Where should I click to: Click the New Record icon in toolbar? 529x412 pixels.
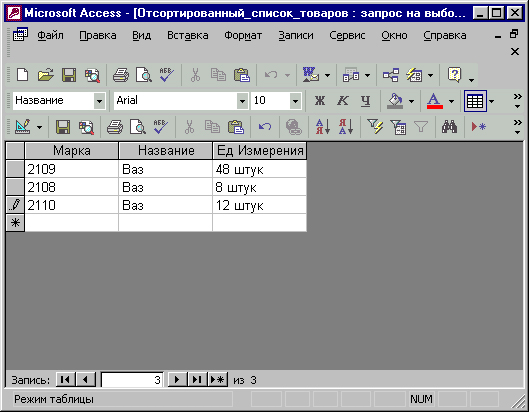(478, 127)
